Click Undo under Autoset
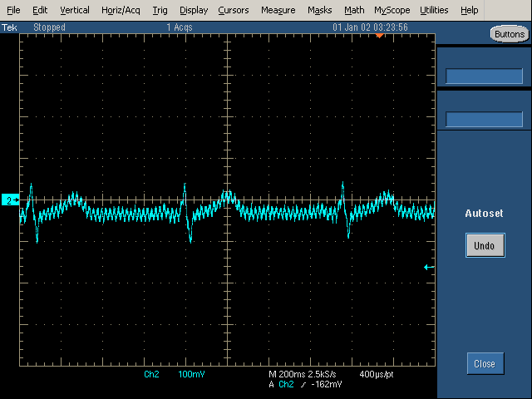 click(485, 245)
